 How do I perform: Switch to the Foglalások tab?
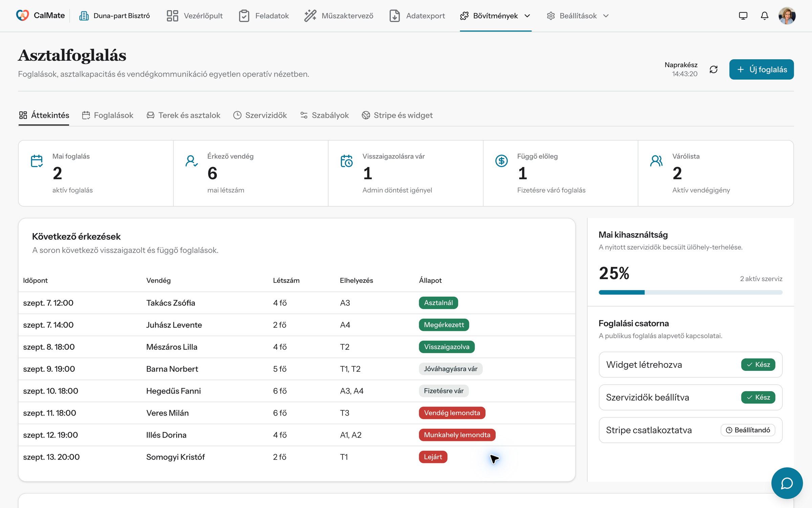(108, 115)
